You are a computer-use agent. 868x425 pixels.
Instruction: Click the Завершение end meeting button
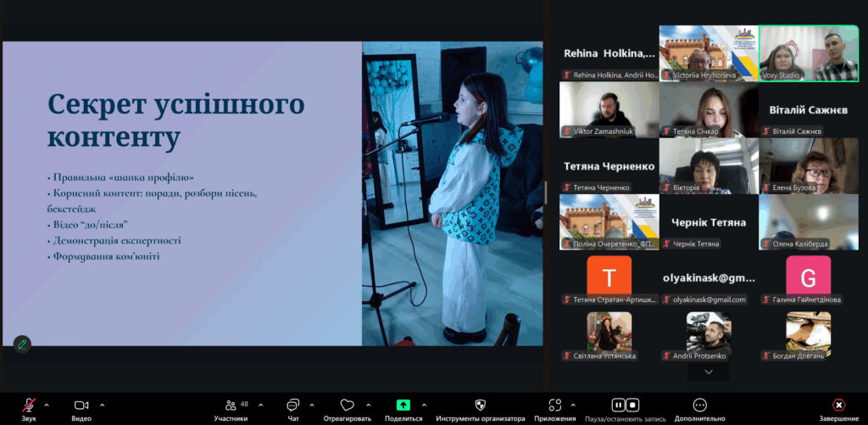coord(838,405)
